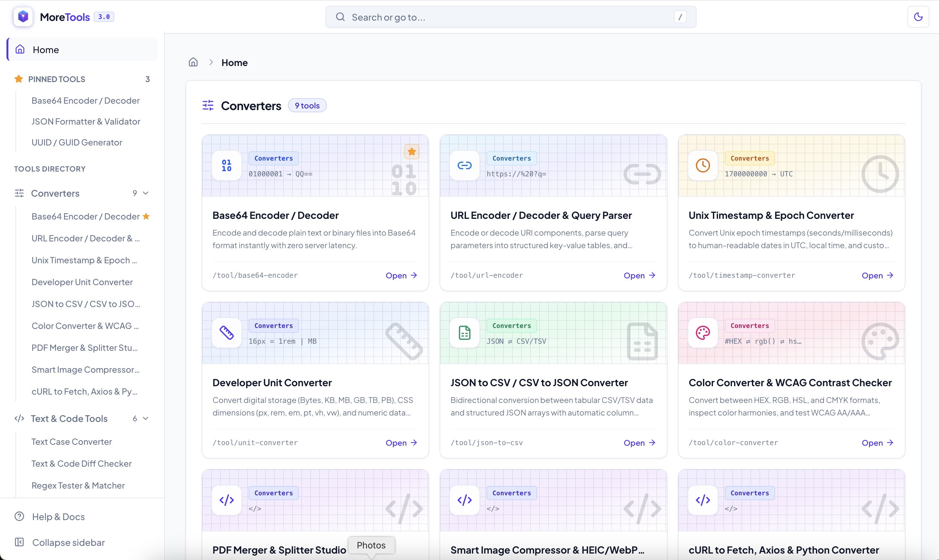Select Developer Unit Converter in sidebar
Screen dimensions: 939x560
pyautogui.click(x=82, y=282)
